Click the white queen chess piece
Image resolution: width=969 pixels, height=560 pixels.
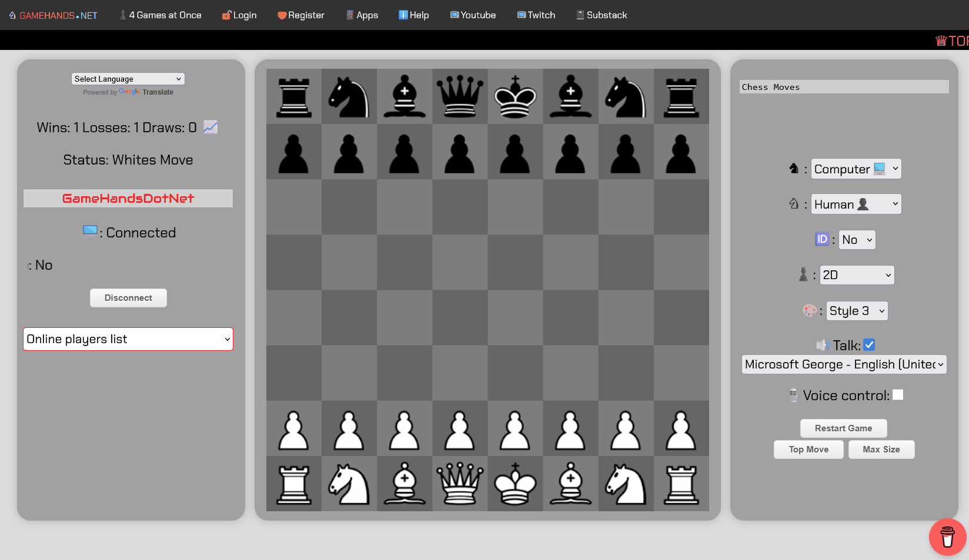click(x=459, y=484)
